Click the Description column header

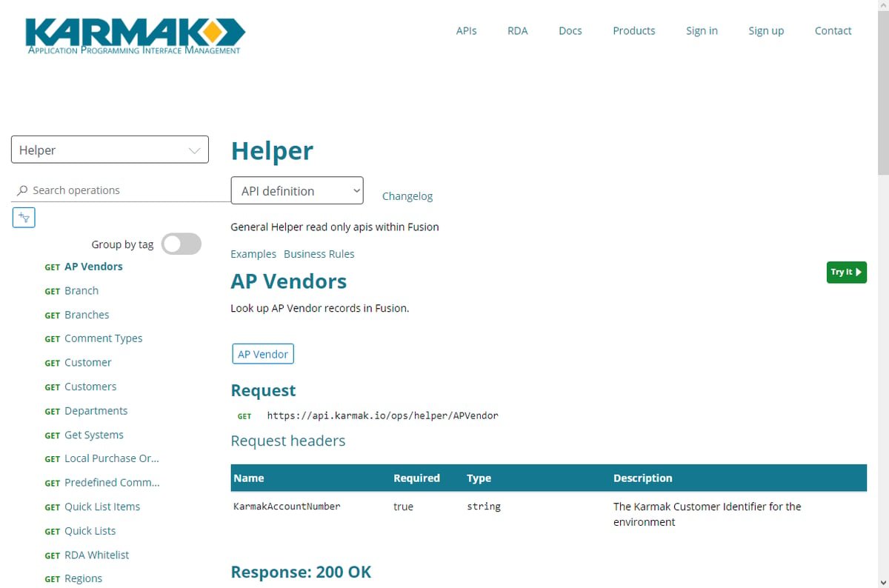[643, 478]
